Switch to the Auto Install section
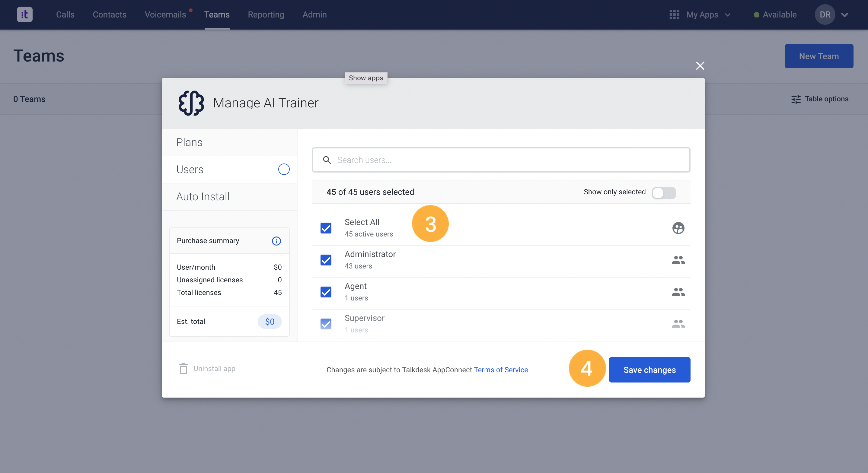 point(229,197)
